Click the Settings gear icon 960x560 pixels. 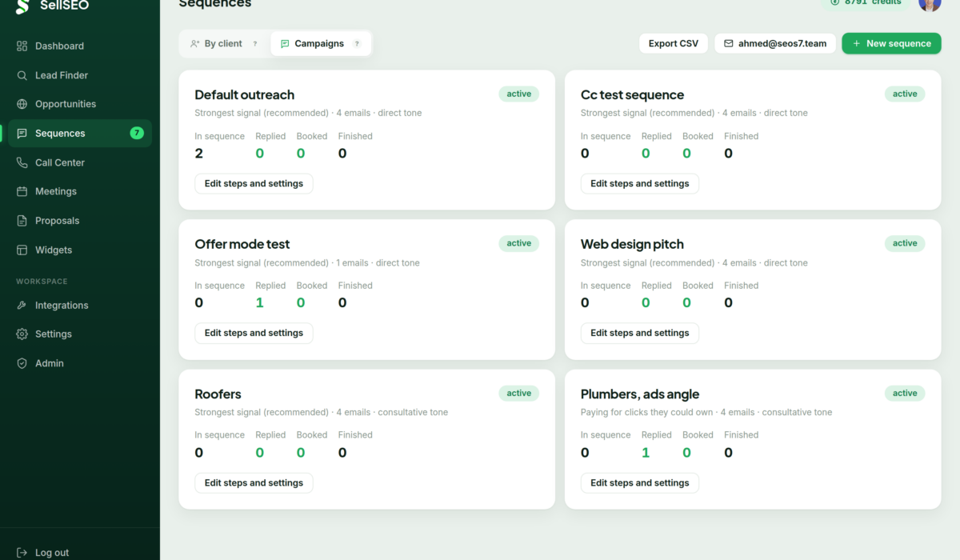coord(22,334)
